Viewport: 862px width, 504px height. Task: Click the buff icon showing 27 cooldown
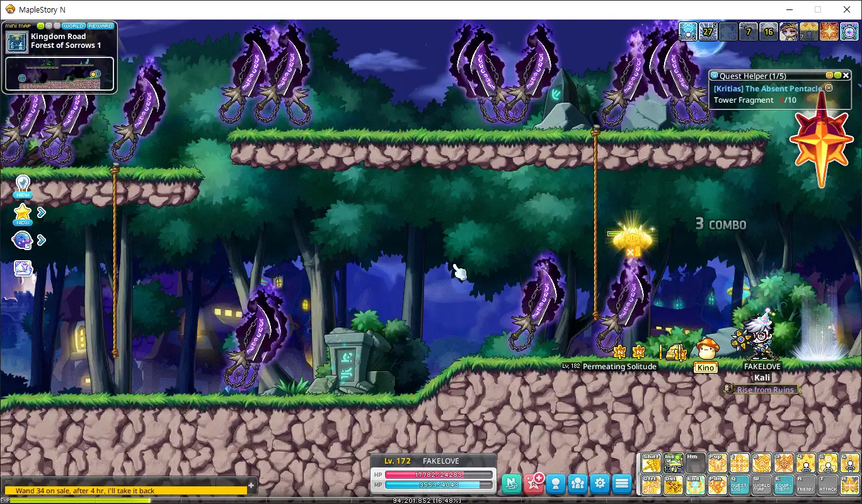(x=708, y=31)
